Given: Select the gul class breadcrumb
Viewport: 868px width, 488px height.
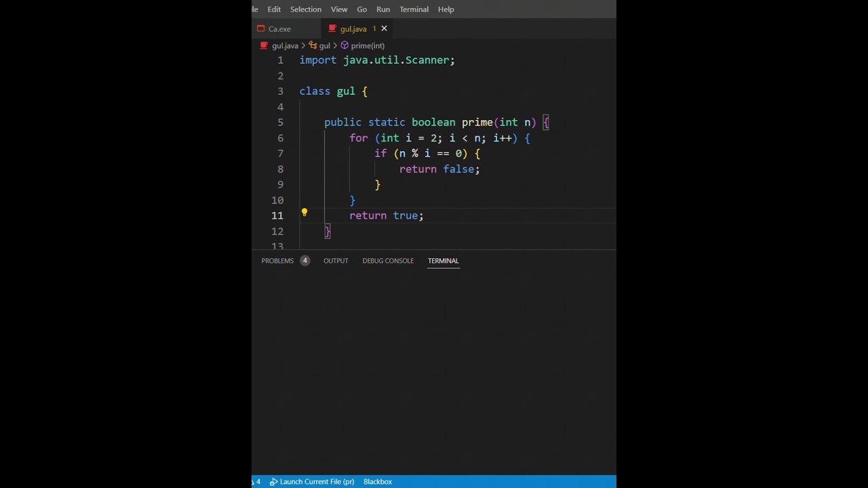Looking at the screenshot, I should [x=325, y=45].
